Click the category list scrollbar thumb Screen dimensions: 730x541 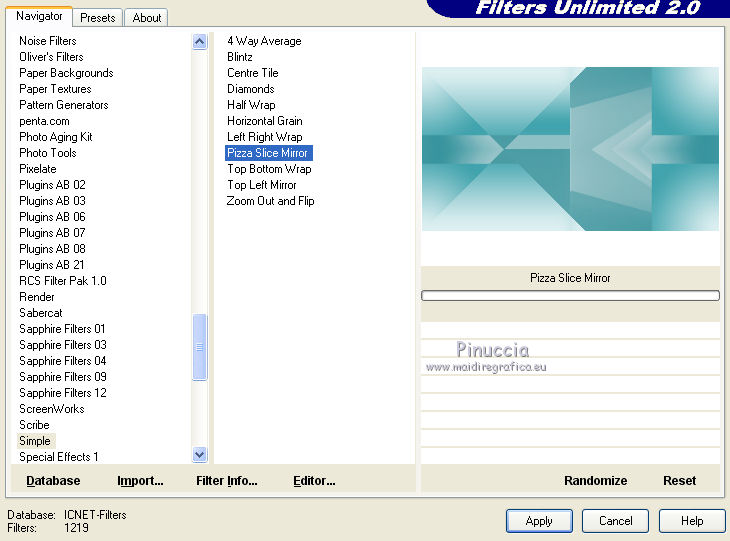point(199,347)
